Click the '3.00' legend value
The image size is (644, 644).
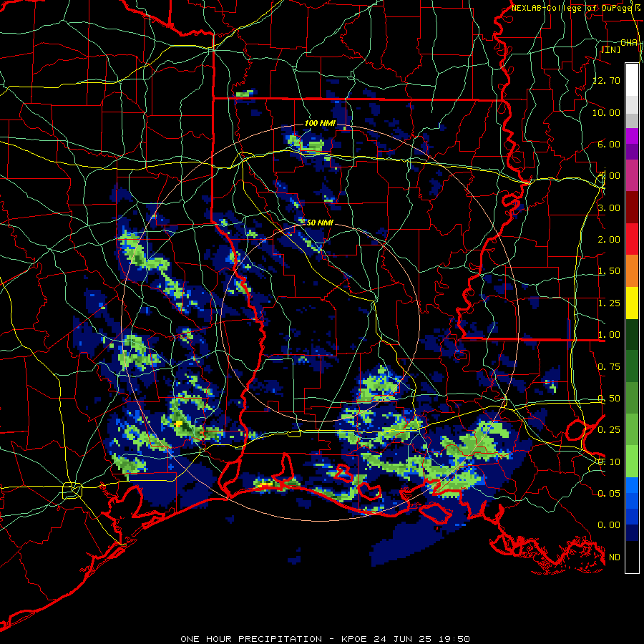[609, 208]
